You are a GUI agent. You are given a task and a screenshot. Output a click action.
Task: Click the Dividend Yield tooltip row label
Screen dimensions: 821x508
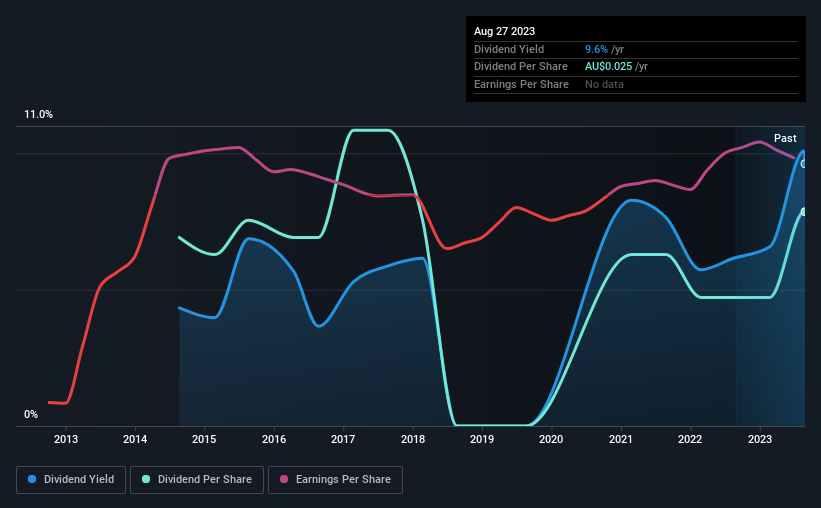pyautogui.click(x=509, y=49)
